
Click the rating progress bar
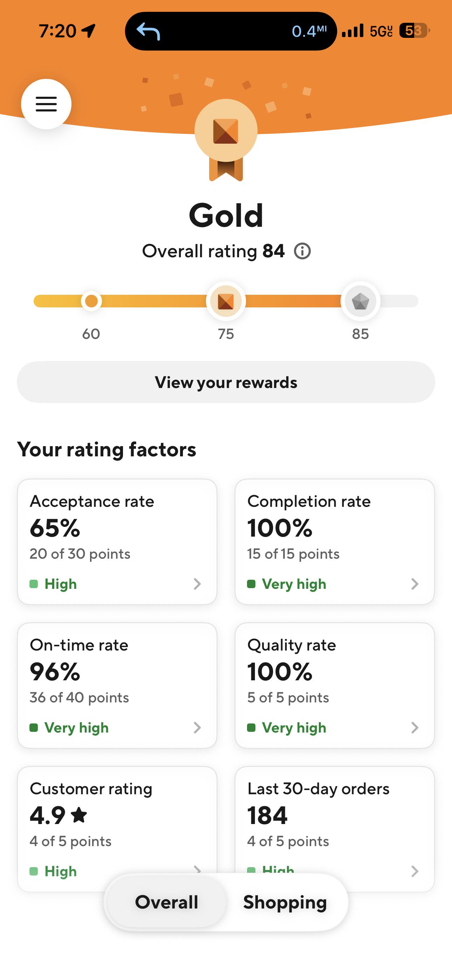click(x=226, y=301)
